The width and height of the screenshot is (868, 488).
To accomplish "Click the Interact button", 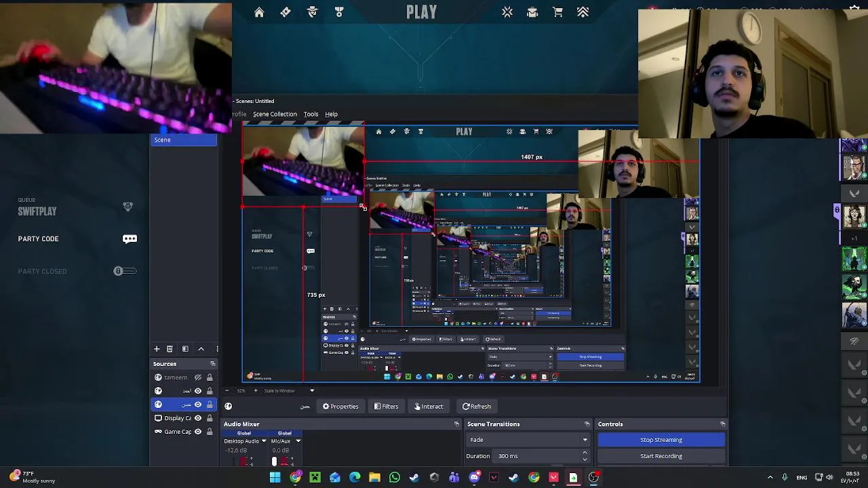I will [x=428, y=407].
